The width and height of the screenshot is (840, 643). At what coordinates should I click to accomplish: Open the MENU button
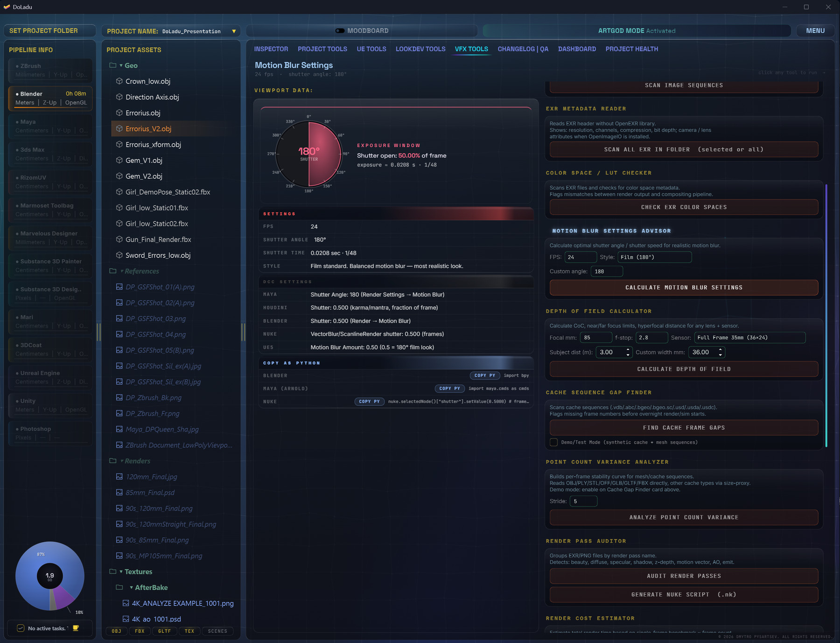(815, 31)
